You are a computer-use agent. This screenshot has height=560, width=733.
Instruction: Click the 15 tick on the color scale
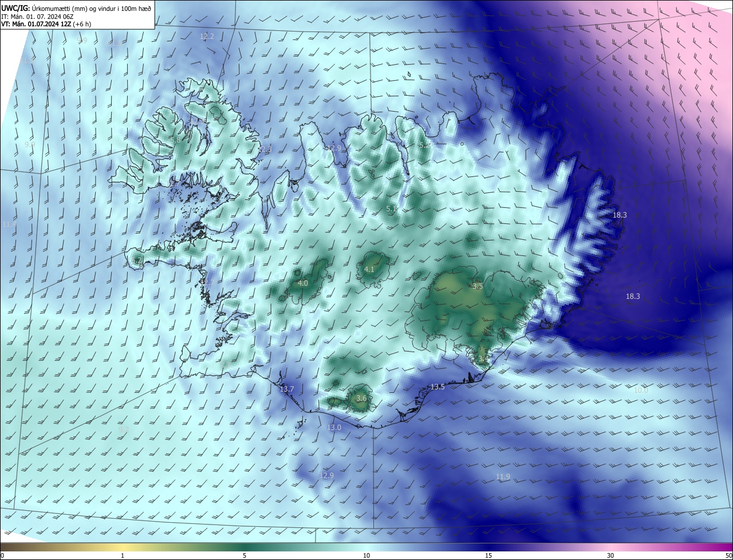tap(488, 555)
